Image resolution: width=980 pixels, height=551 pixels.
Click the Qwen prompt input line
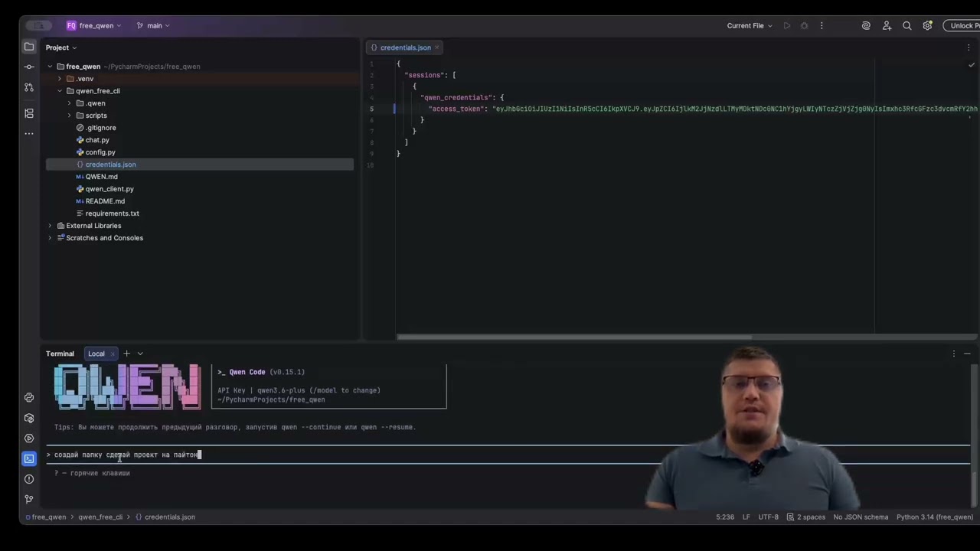(x=508, y=455)
